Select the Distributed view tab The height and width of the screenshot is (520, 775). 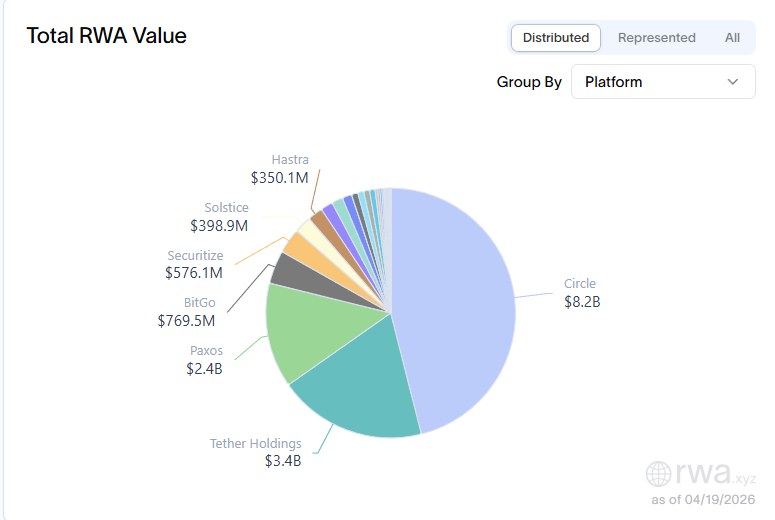click(x=556, y=38)
